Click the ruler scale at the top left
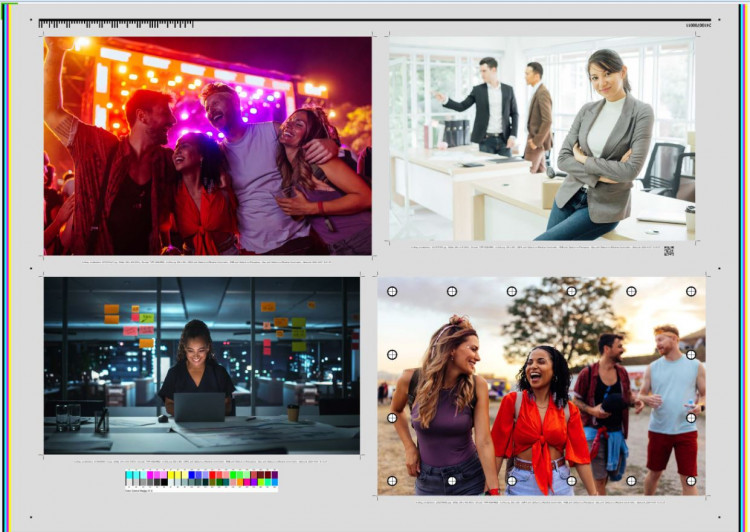The image size is (750, 532). pyautogui.click(x=115, y=24)
